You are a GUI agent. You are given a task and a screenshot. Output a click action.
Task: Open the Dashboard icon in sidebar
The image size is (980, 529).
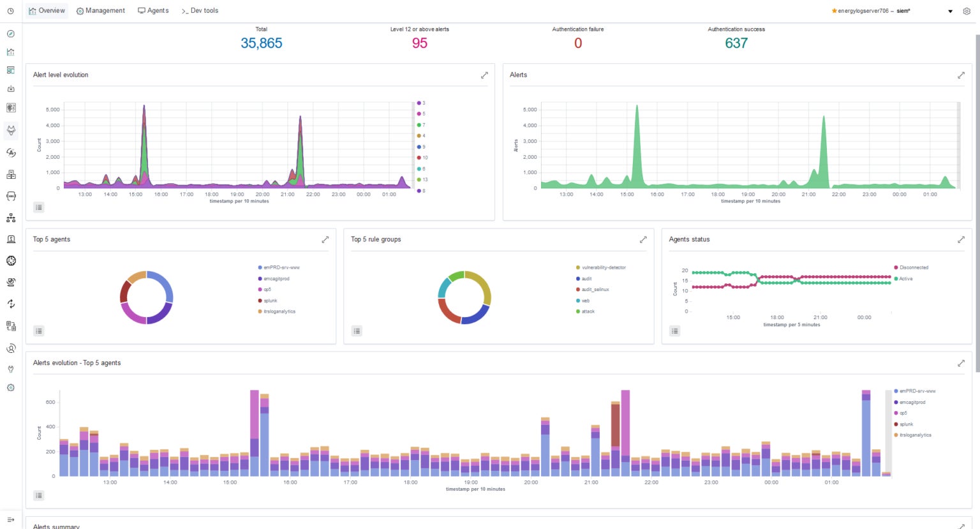point(11,70)
